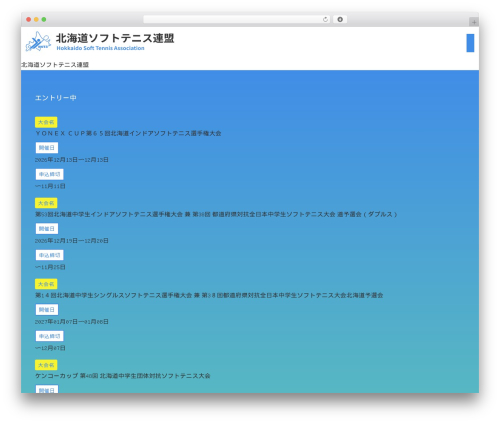Open ケンコーカップ 北海道中学生団体対抗 entry
This screenshot has height=423, width=500.
tap(123, 376)
